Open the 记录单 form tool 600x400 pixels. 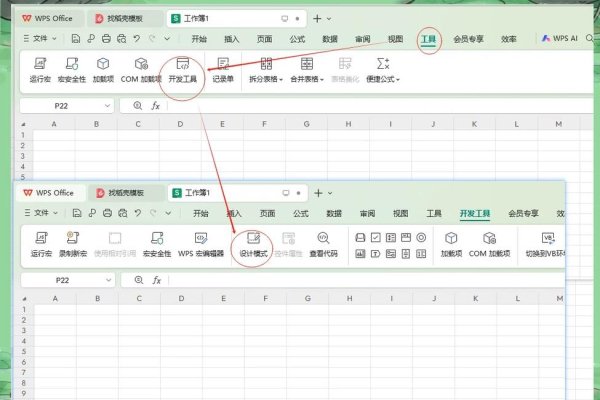click(223, 70)
